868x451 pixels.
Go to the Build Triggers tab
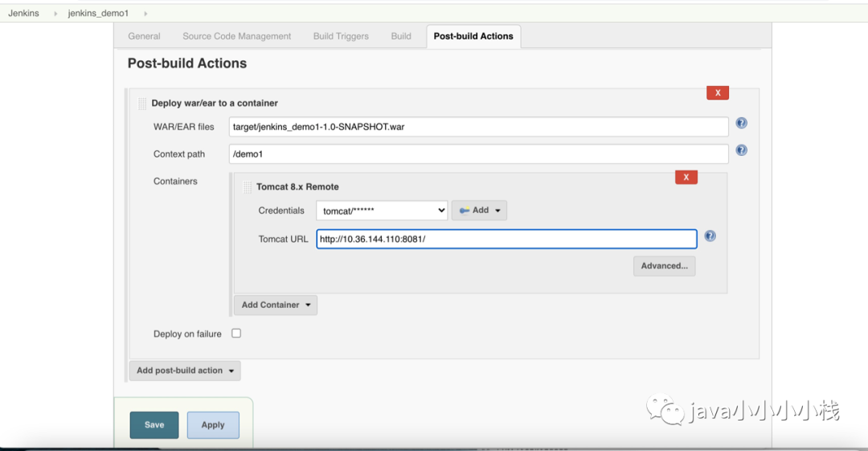click(x=341, y=36)
